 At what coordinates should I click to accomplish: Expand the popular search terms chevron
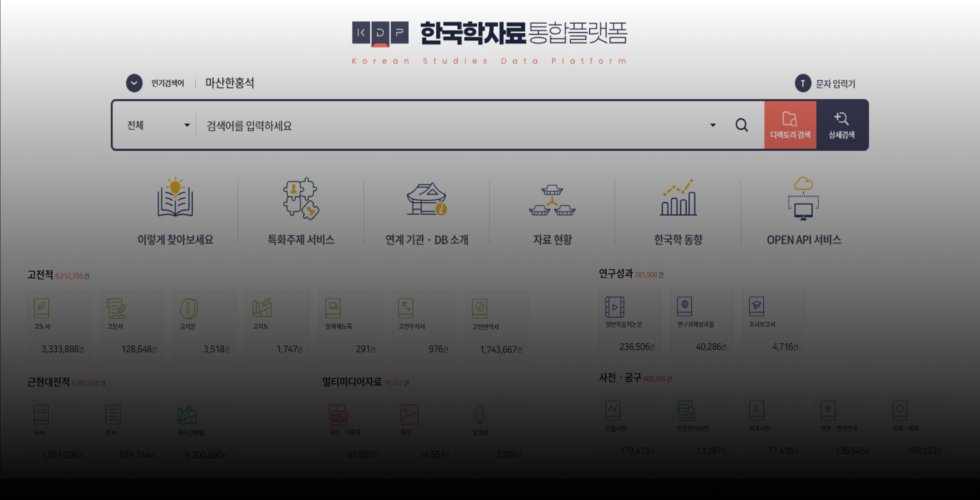[x=134, y=83]
